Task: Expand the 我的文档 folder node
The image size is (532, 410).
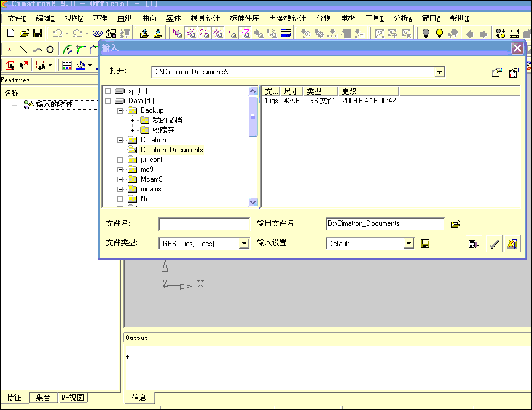Action: 132,120
